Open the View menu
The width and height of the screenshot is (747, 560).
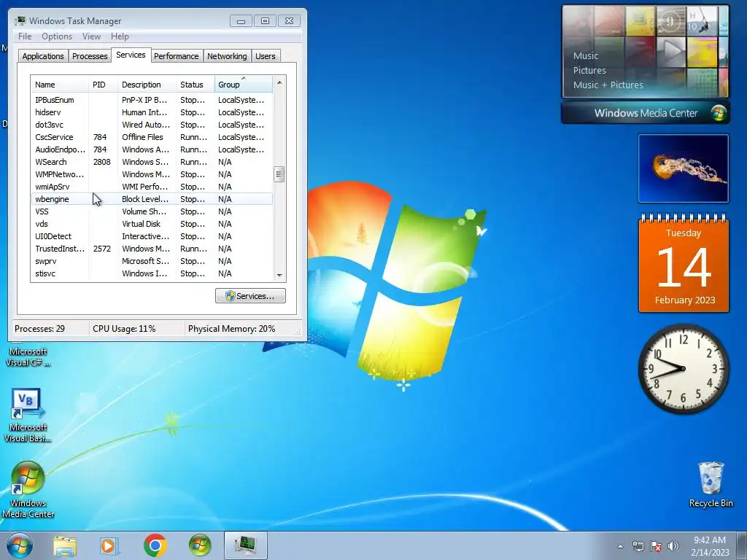pyautogui.click(x=91, y=36)
